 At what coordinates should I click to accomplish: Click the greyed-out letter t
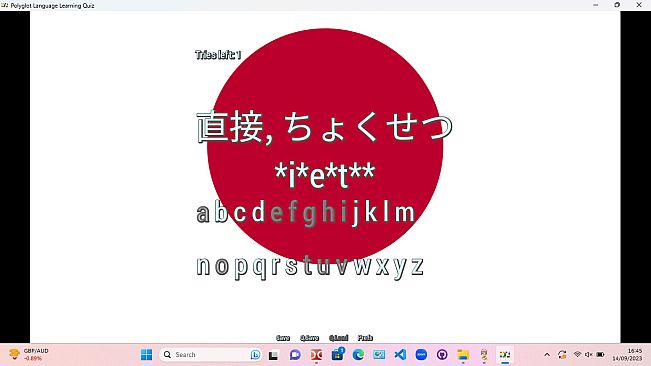[307, 264]
